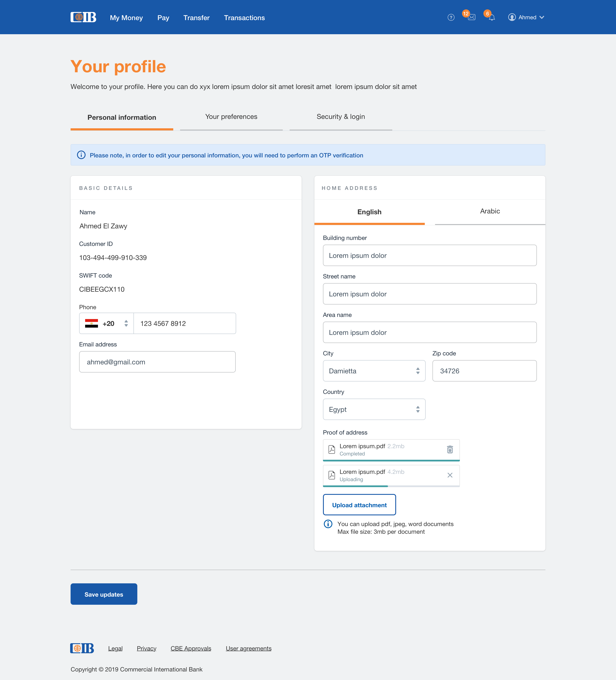616x680 pixels.
Task: Click the uploading file progress bar
Action: (391, 486)
